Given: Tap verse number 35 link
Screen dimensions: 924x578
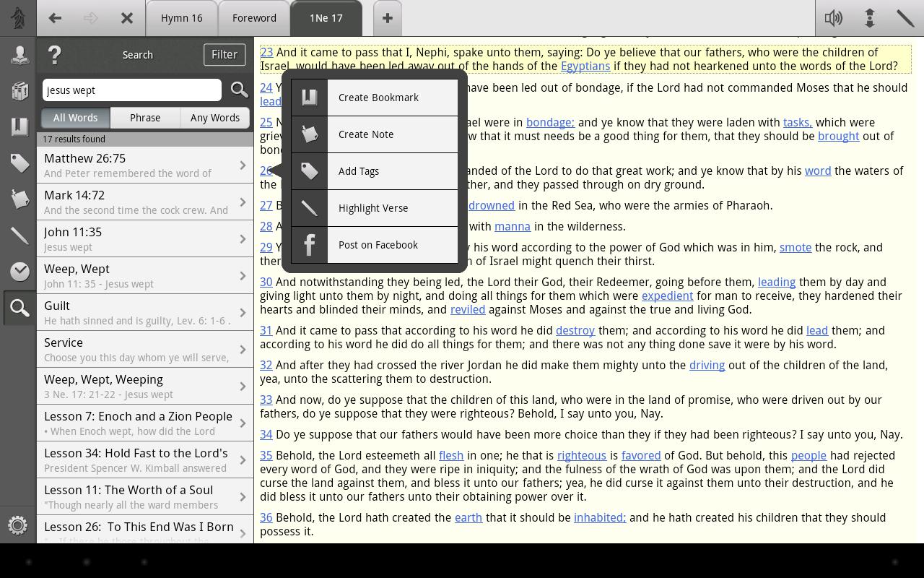Looking at the screenshot, I should point(266,455).
